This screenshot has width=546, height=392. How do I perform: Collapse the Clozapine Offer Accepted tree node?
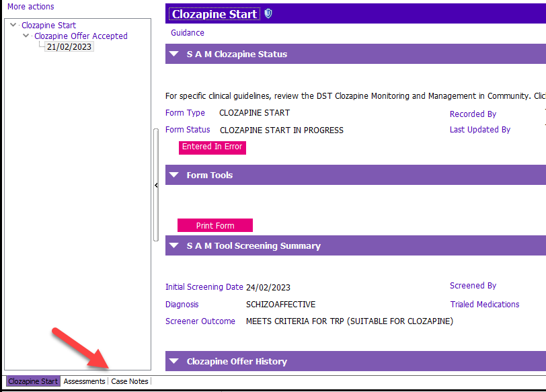[26, 36]
